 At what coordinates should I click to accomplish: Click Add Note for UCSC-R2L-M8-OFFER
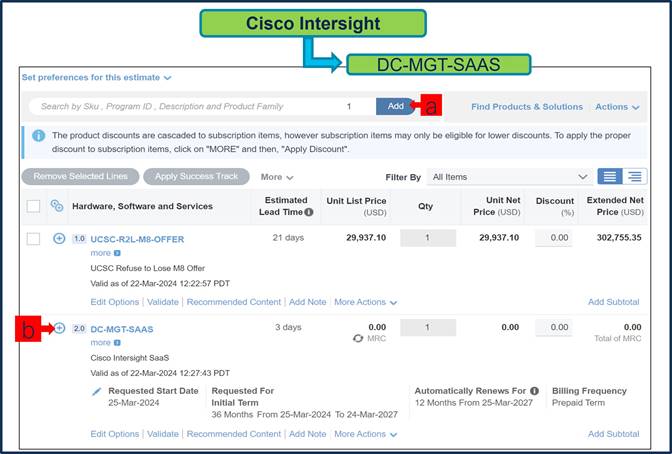307,302
